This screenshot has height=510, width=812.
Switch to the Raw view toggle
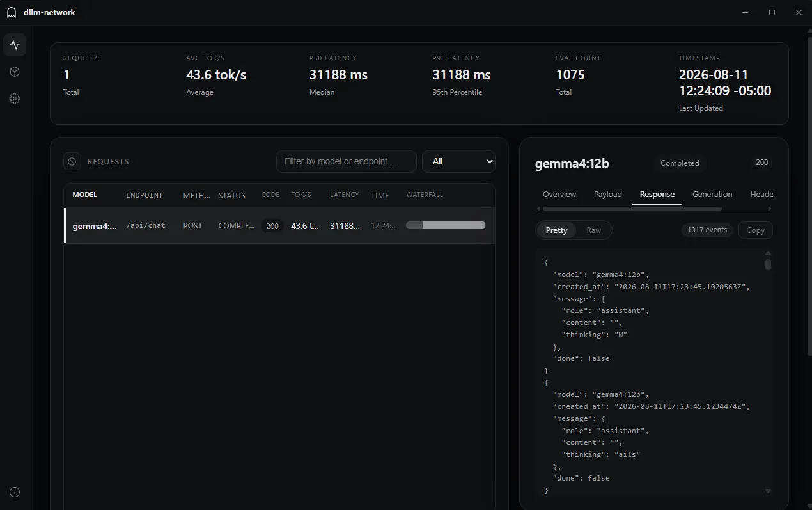(594, 230)
